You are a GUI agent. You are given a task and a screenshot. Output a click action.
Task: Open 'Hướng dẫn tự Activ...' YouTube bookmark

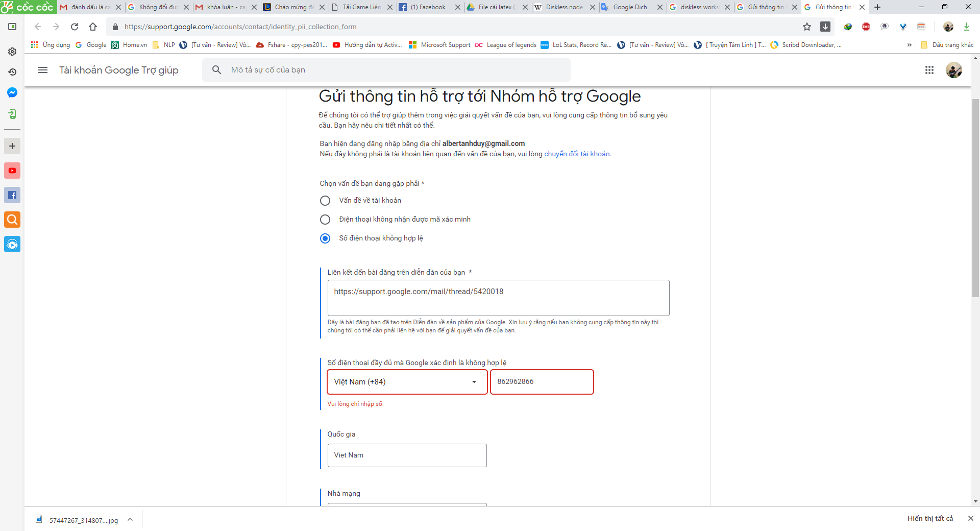367,45
